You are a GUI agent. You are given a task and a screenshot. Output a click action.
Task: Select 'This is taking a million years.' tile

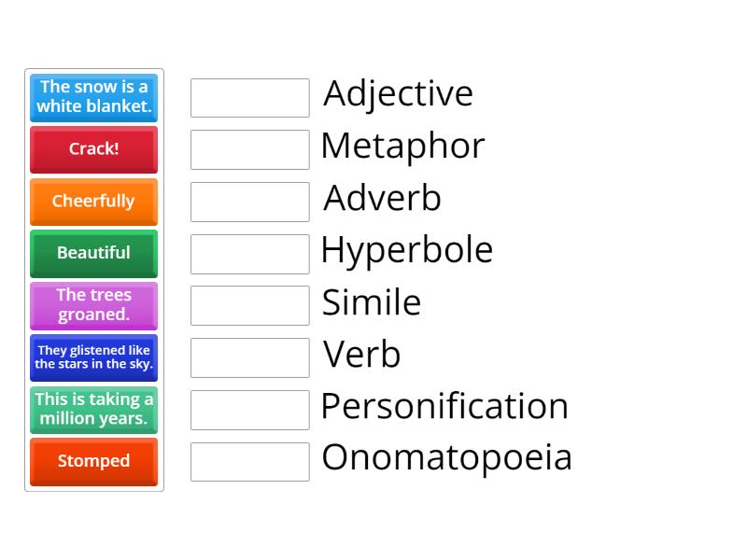[93, 409]
